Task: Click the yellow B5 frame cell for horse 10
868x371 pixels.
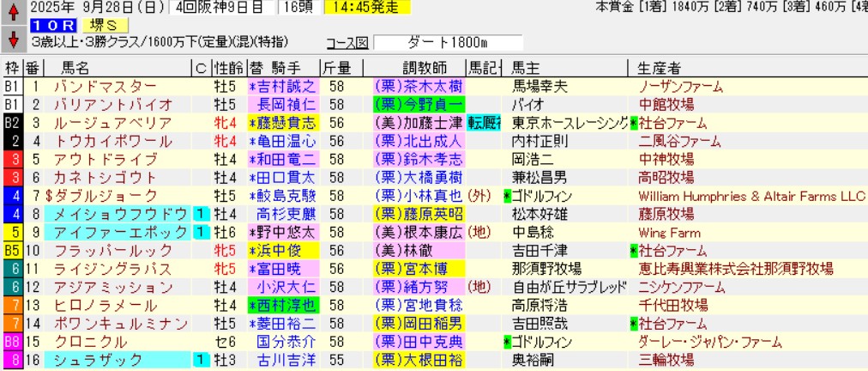Action: click(12, 250)
